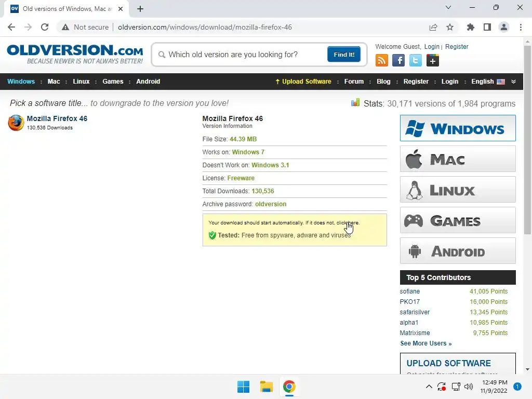Click the browser address bar URL

pyautogui.click(x=205, y=27)
